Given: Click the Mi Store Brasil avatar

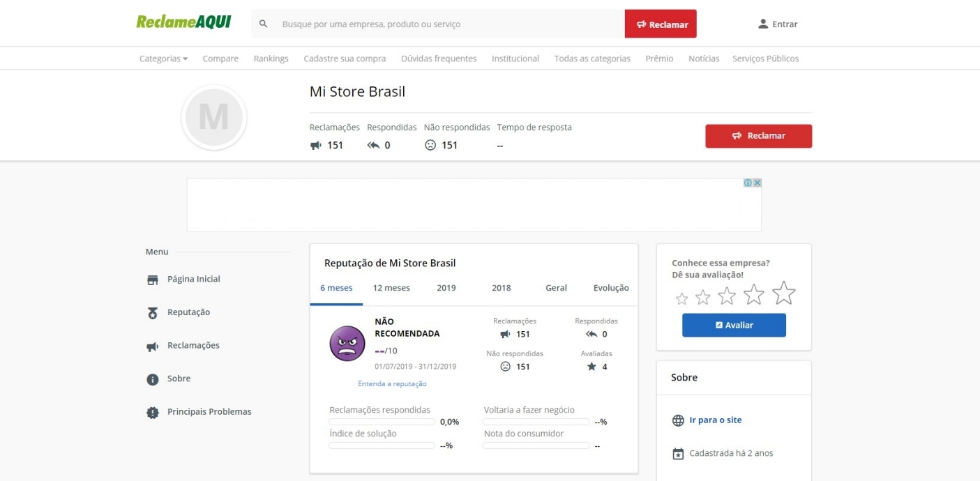Looking at the screenshot, I should coord(213,118).
